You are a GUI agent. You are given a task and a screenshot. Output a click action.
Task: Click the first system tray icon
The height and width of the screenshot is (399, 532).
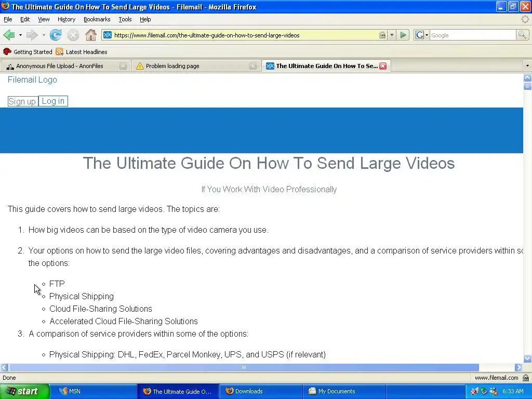click(x=474, y=391)
